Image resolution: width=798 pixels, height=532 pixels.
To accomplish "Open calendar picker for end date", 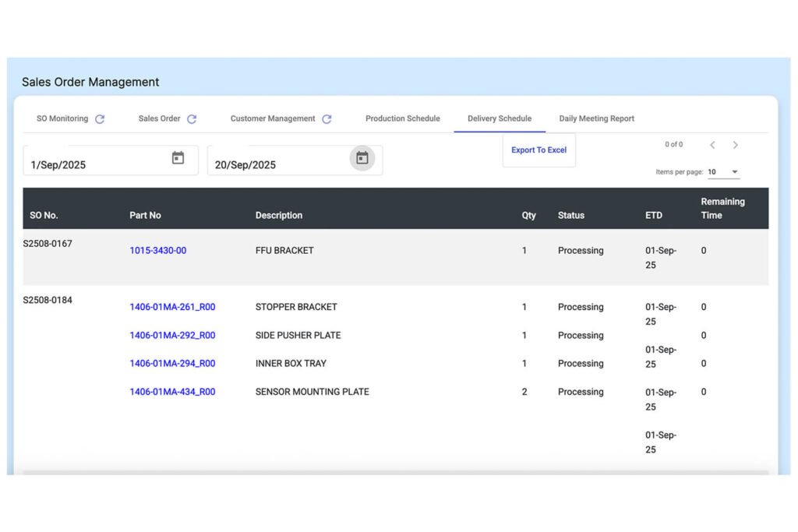I will 362,158.
